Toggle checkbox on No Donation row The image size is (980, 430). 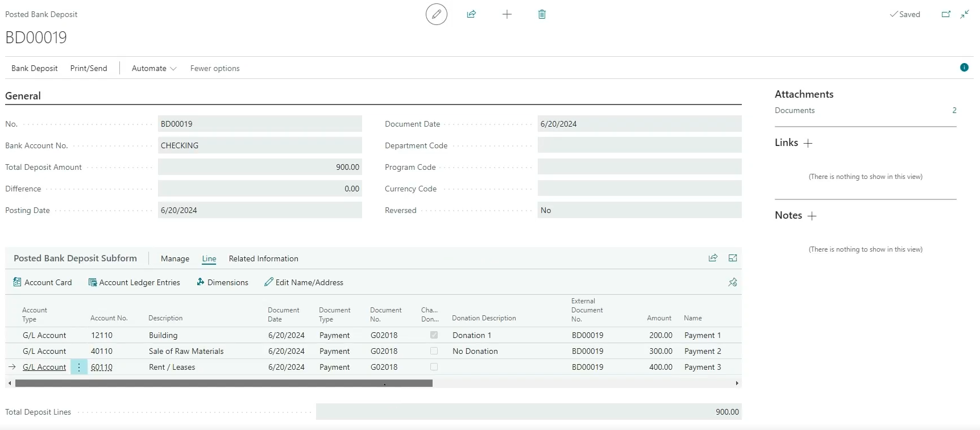434,351
